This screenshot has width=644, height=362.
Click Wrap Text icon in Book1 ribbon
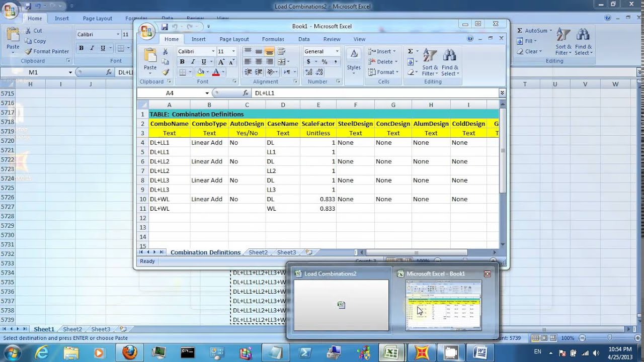[281, 51]
